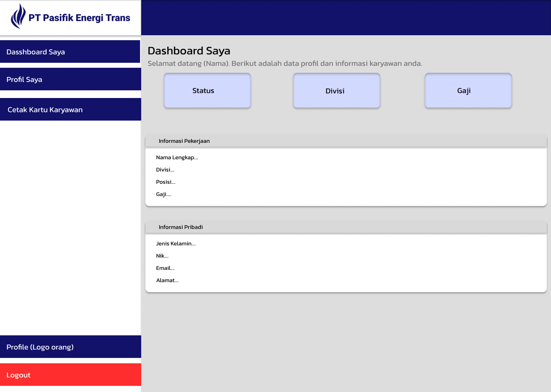Click the Jenis Kelamin.... row
551x392 pixels.
[176, 243]
